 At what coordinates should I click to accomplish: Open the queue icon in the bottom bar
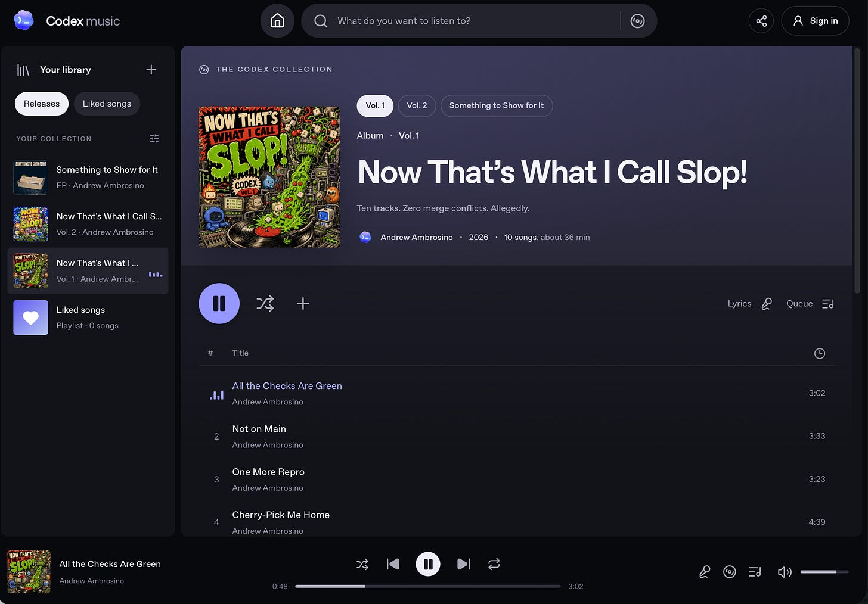(x=755, y=572)
